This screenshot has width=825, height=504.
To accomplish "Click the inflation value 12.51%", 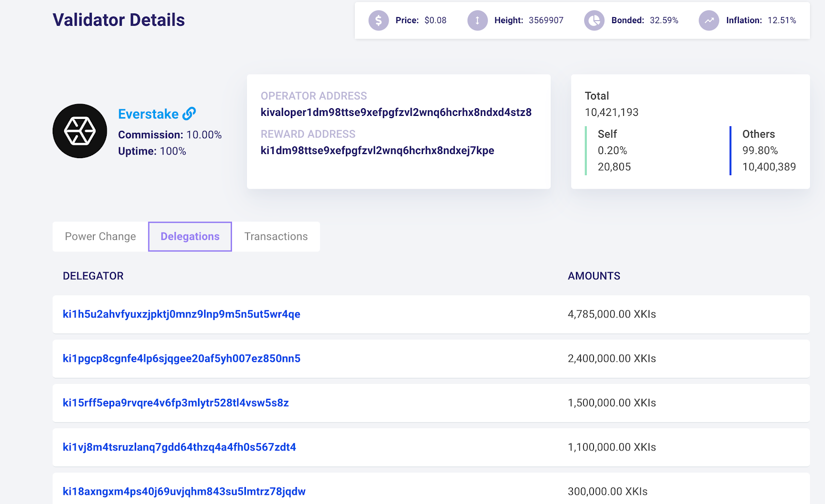I will click(x=782, y=20).
